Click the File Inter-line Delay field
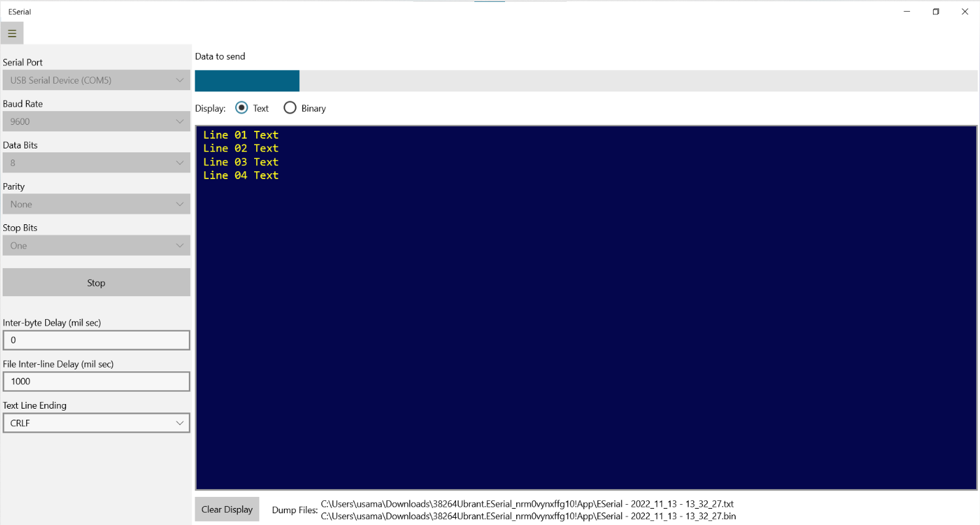980x525 pixels. (x=96, y=381)
